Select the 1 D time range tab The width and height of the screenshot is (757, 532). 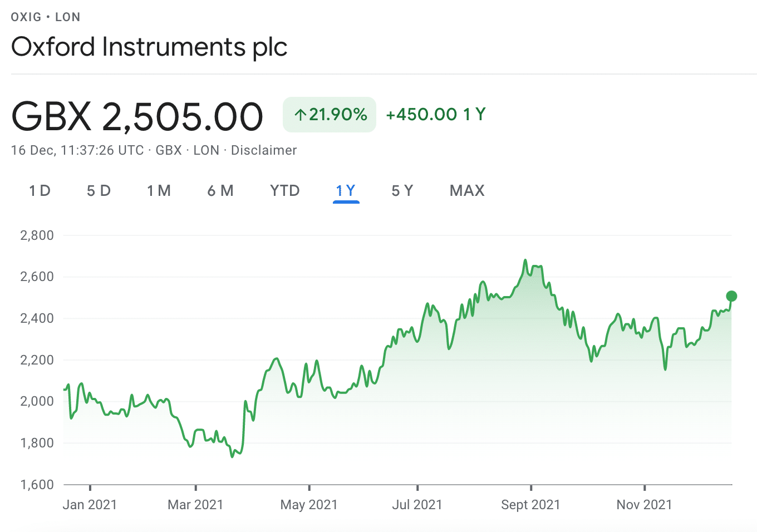40,191
